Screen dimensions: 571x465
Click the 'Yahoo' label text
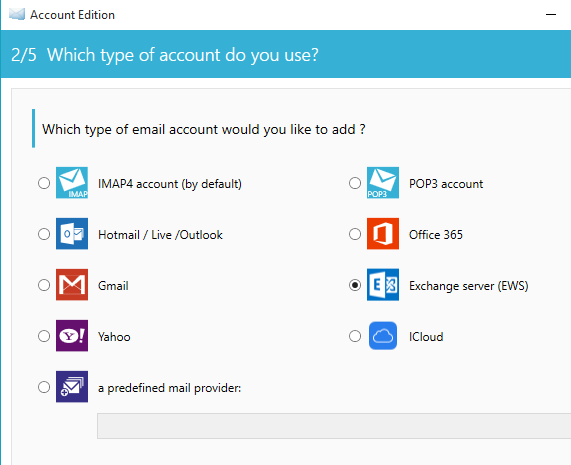pyautogui.click(x=114, y=337)
